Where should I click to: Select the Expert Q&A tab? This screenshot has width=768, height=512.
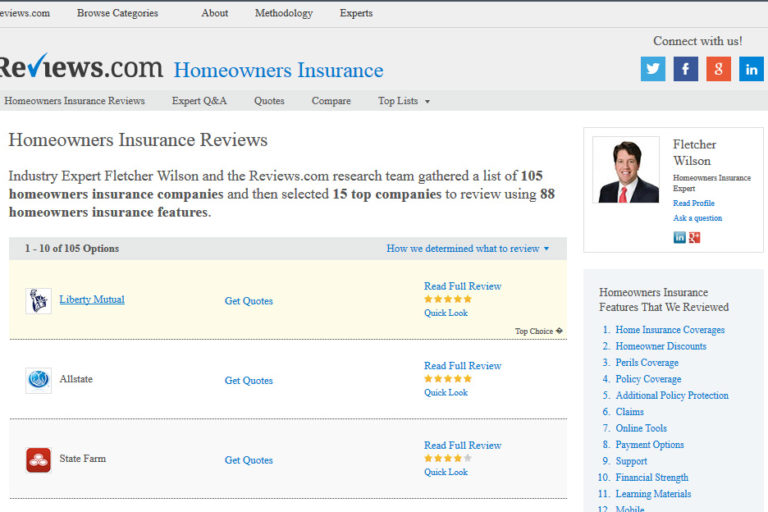[199, 101]
